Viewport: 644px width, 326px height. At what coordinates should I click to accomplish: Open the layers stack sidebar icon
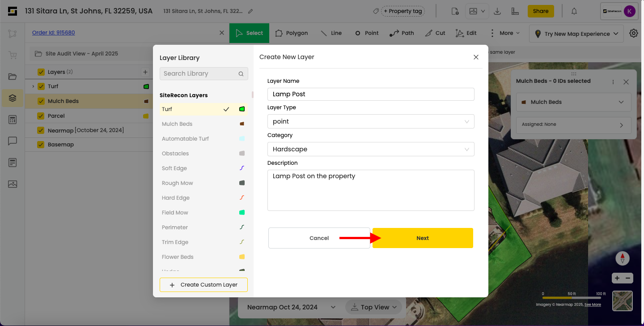coord(13,98)
